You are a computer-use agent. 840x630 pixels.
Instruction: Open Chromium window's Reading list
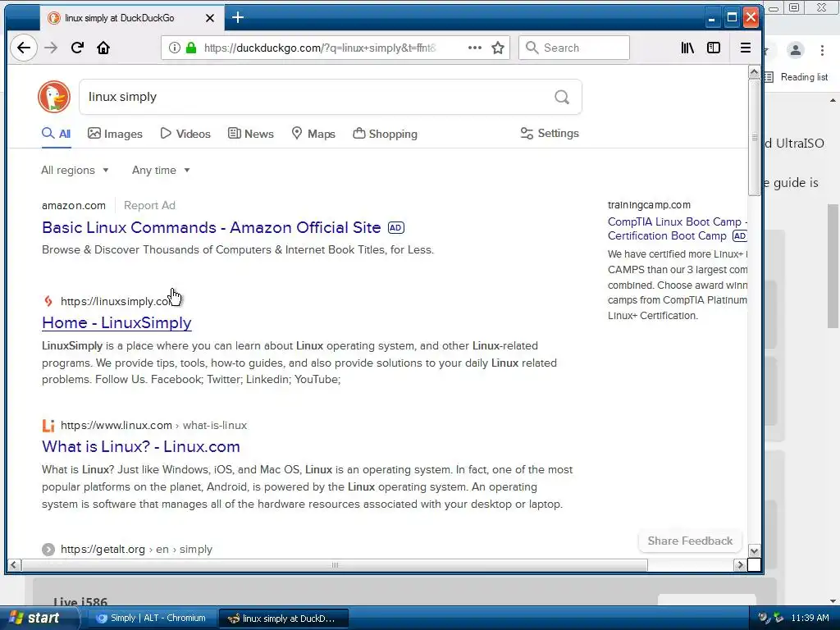coord(797,77)
